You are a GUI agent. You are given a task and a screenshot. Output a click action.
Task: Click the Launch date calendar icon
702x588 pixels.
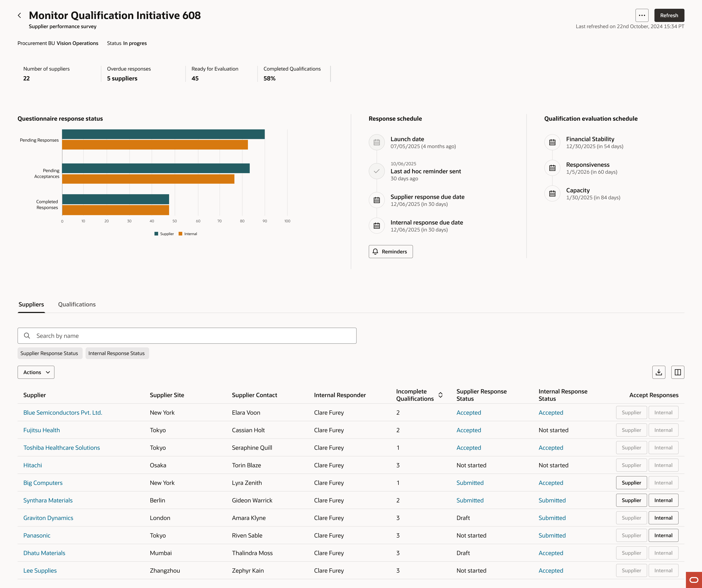(377, 142)
